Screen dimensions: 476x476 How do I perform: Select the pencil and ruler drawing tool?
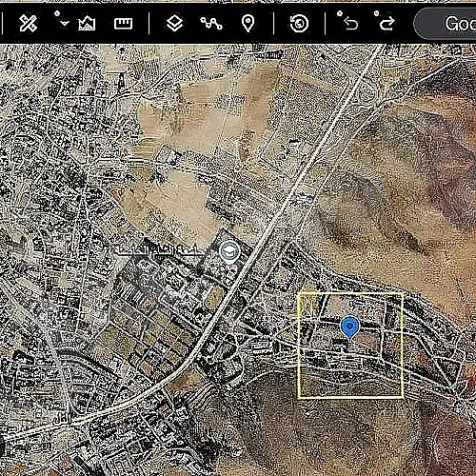point(28,23)
